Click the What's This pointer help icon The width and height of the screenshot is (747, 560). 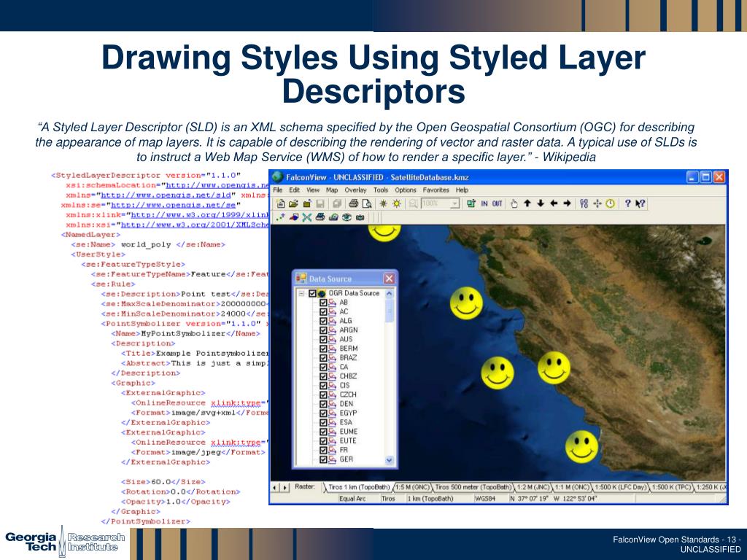coord(640,204)
